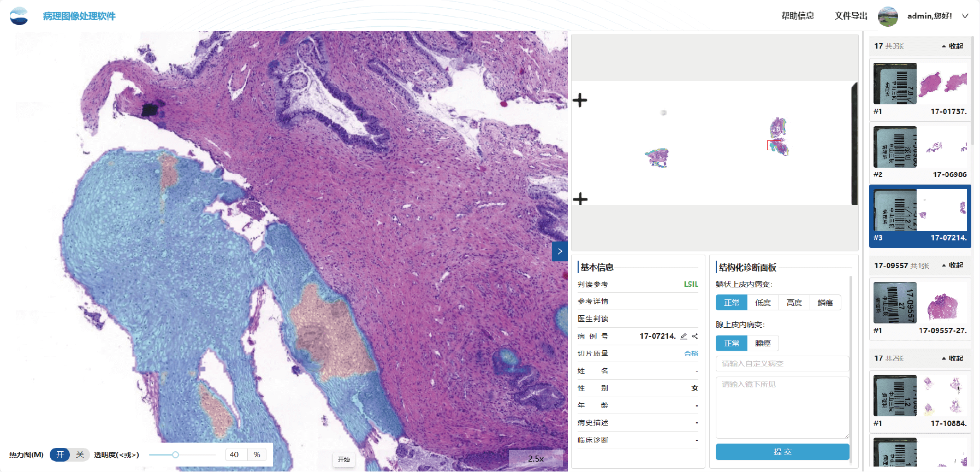Turn heatmap off with 关 toggle
This screenshot has height=472, width=980.
80,455
